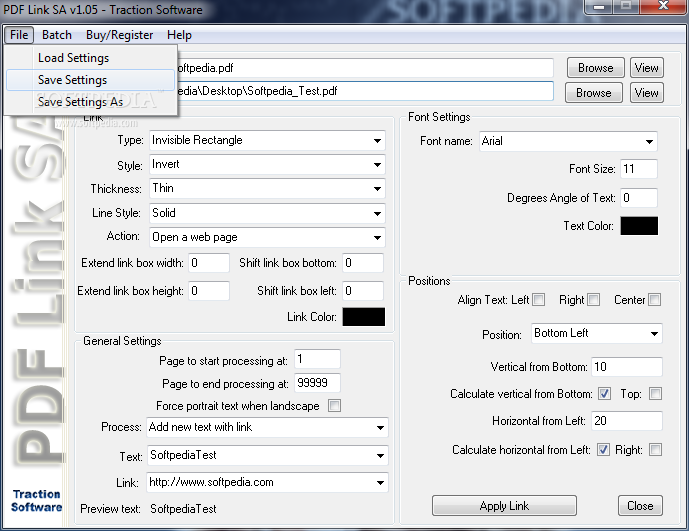This screenshot has height=531, width=689.
Task: Open the Process dropdown
Action: (380, 428)
